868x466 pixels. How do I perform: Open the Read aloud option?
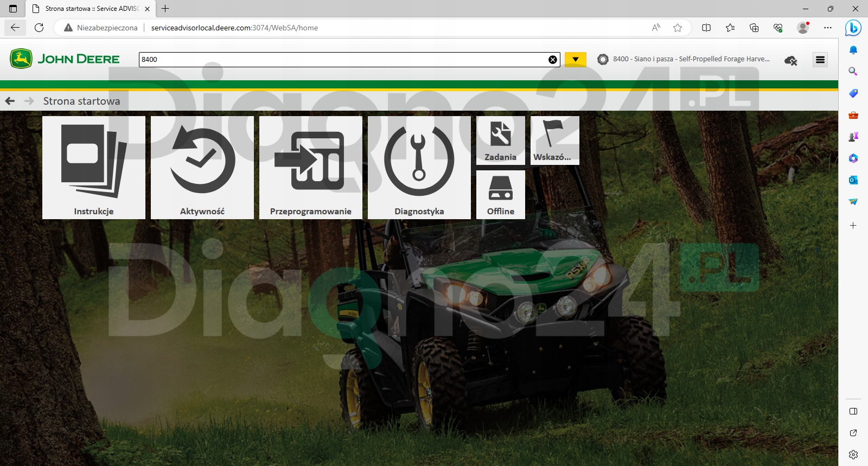coord(656,28)
